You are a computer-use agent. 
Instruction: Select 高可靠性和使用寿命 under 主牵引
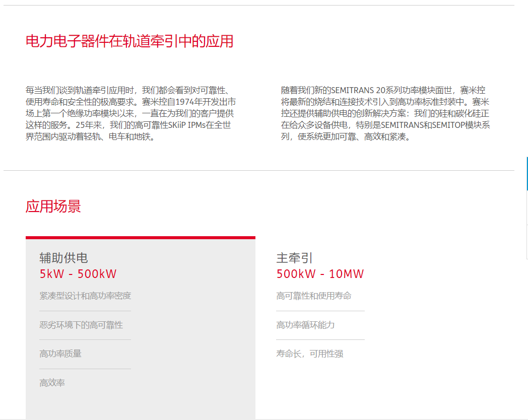[x=314, y=296]
